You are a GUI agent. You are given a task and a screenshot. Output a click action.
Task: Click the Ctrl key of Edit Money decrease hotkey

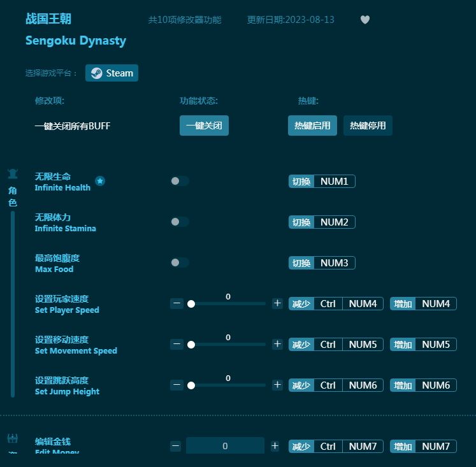click(x=328, y=447)
